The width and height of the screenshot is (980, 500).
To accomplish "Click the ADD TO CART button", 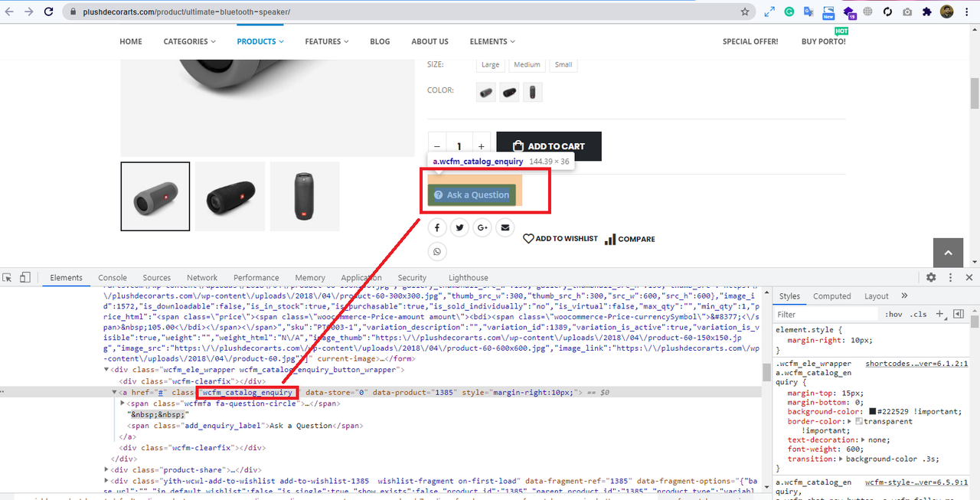I will 549,146.
